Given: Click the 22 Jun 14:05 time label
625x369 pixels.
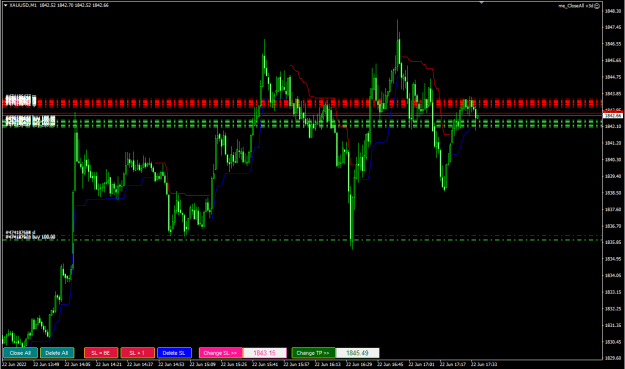Looking at the screenshot, I should 77,364.
